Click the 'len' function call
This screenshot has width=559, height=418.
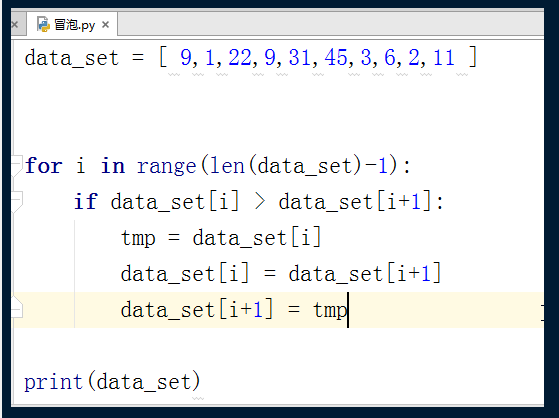click(227, 166)
